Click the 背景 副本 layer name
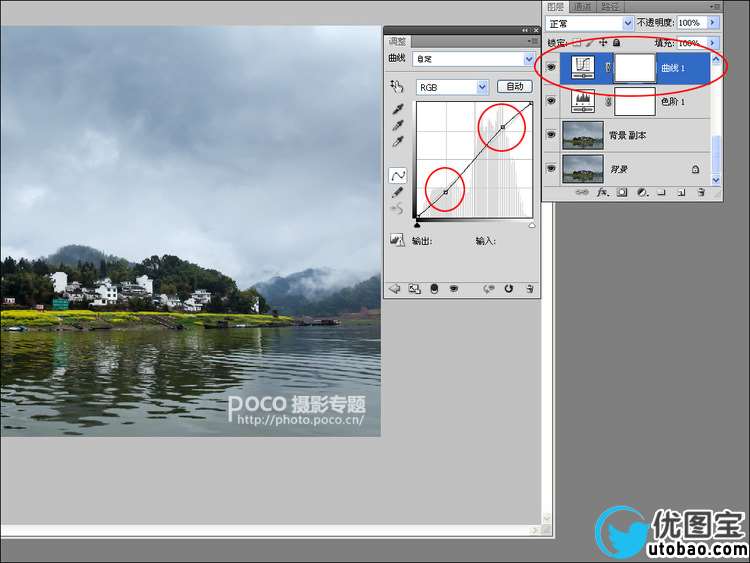750x563 pixels. pos(628,135)
